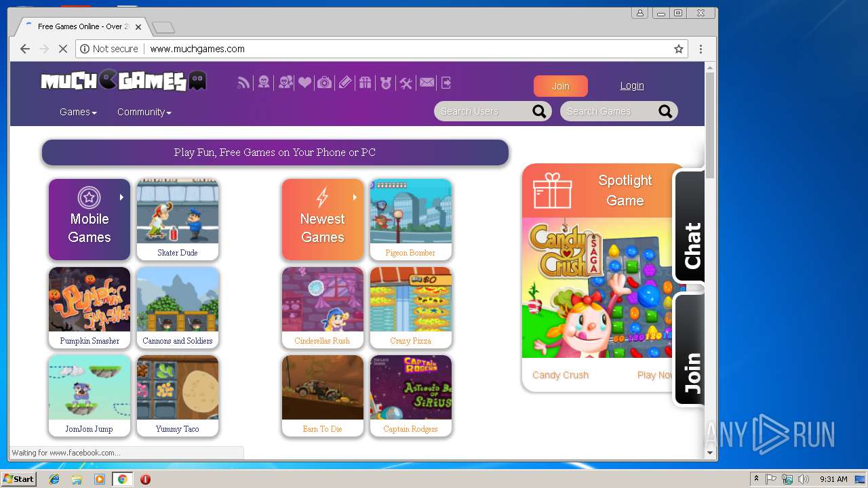This screenshot has height=488, width=868.
Task: Click the Search Users magnifier icon
Action: [539, 112]
